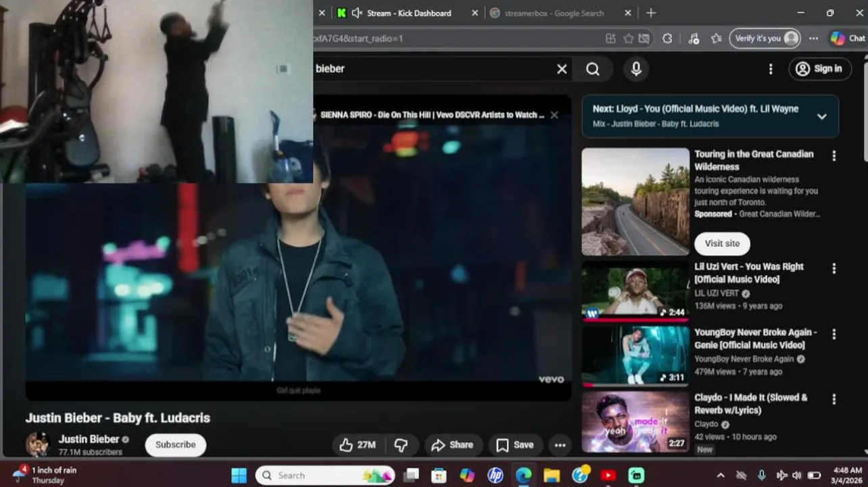Viewport: 868px width, 487px height.
Task: Show hidden system tray icons
Action: (x=721, y=476)
